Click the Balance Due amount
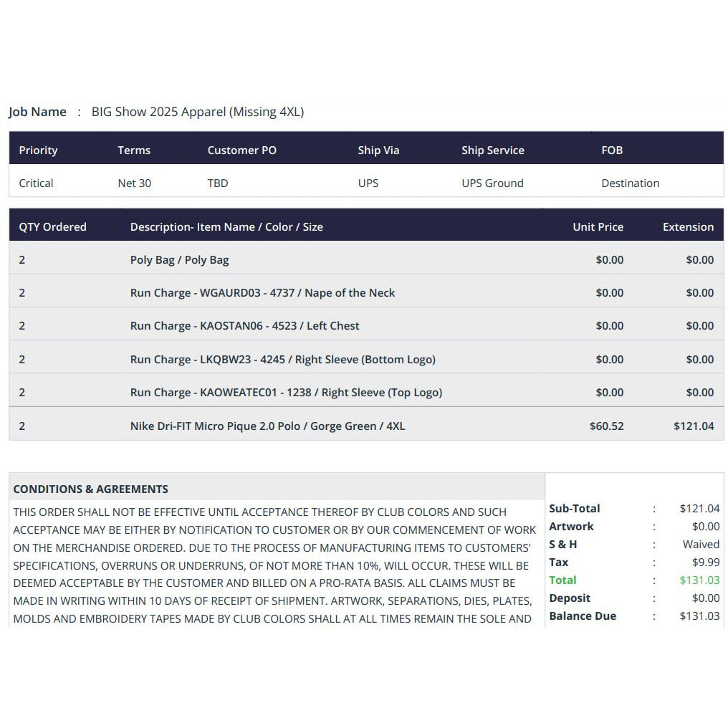728x728 pixels. (699, 616)
